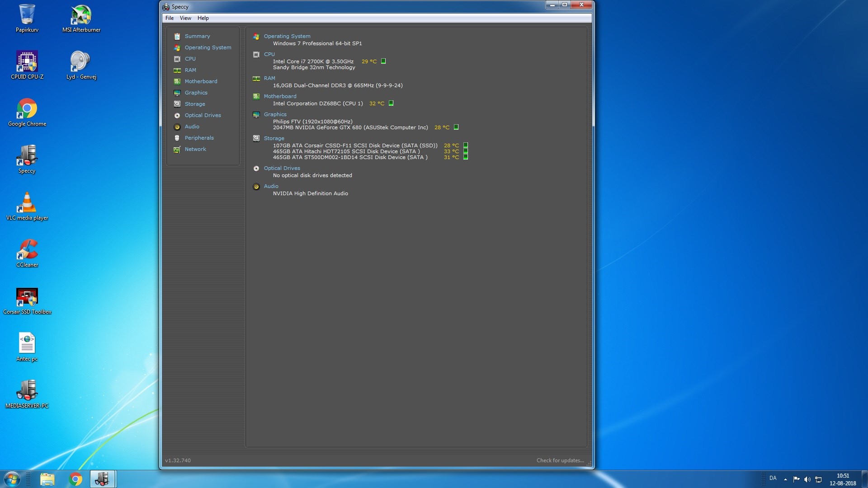Open Google Chrome desktop shortcut
Screen dimensions: 868x488
point(27,113)
